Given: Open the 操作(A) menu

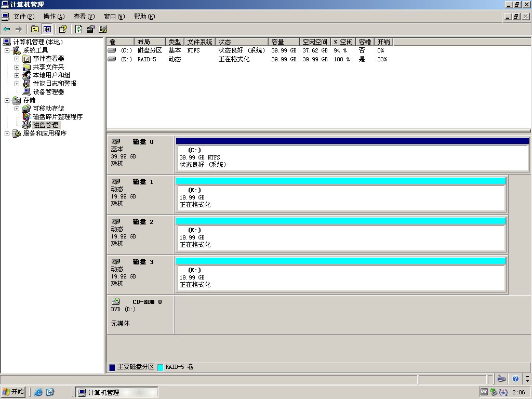Looking at the screenshot, I should (x=54, y=16).
